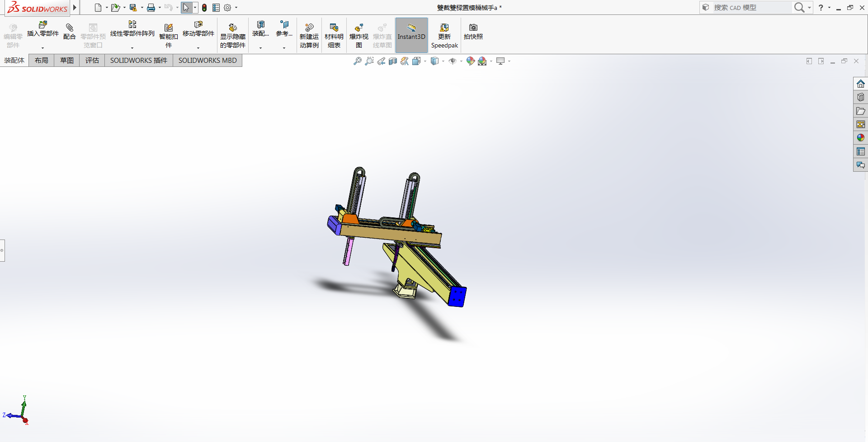Open the Options gear dropdown arrow
The height and width of the screenshot is (442, 868).
[236, 8]
